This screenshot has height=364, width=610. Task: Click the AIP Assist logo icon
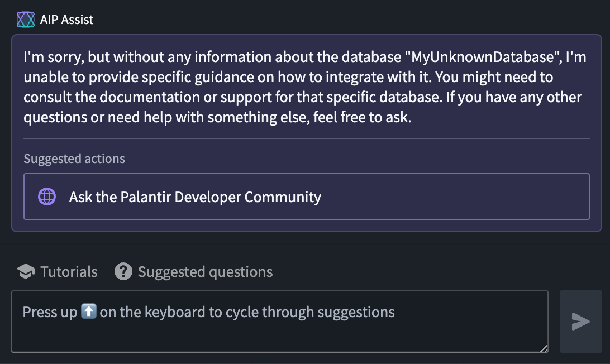pos(26,20)
